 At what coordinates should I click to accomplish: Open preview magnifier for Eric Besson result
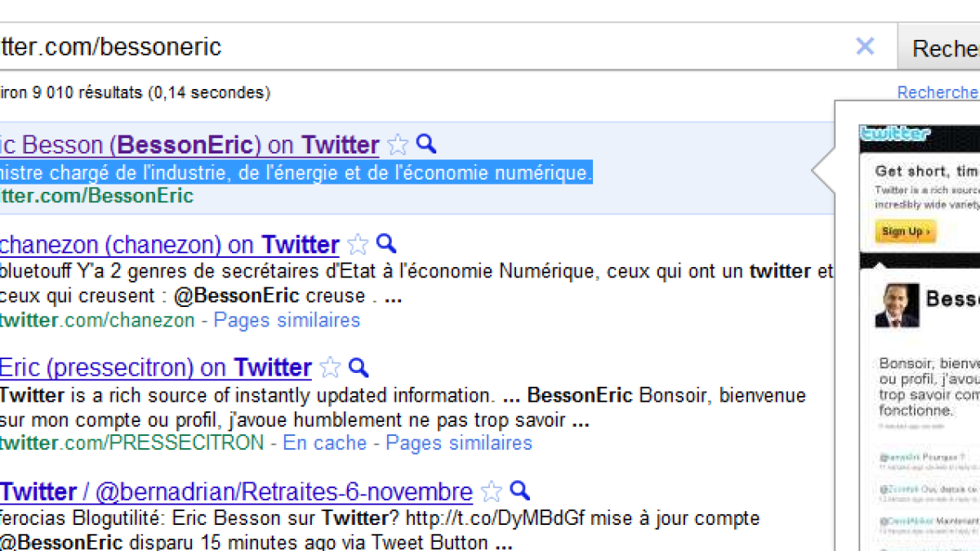(x=426, y=144)
